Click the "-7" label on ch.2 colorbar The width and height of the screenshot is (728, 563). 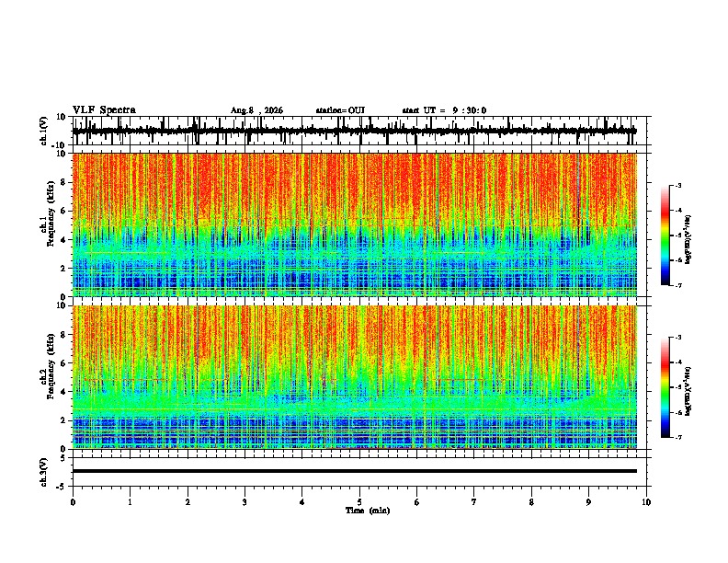click(x=678, y=437)
